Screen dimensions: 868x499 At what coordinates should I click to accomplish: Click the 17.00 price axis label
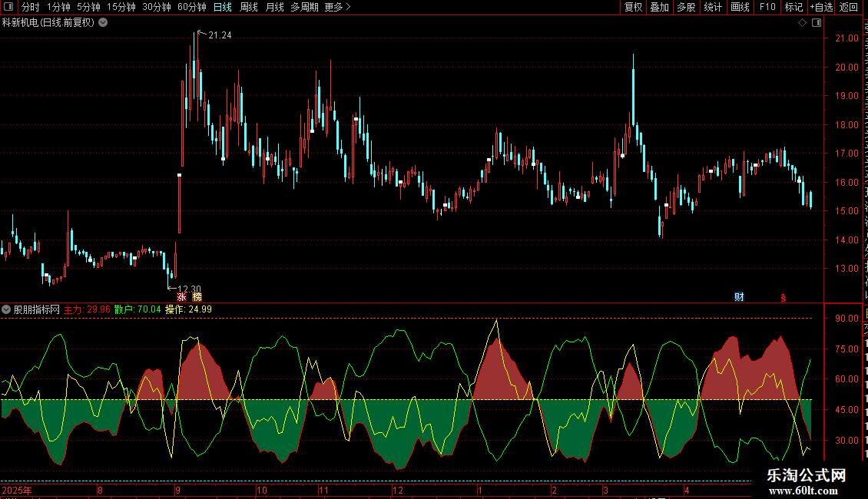pos(847,154)
